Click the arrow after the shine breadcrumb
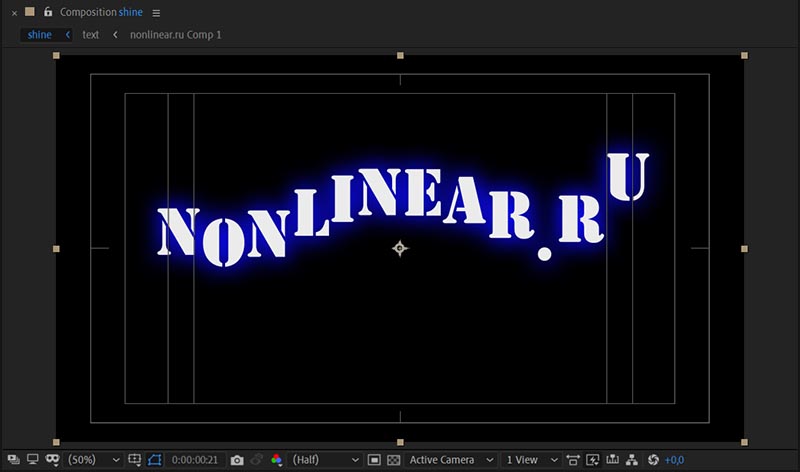800x472 pixels. click(67, 35)
